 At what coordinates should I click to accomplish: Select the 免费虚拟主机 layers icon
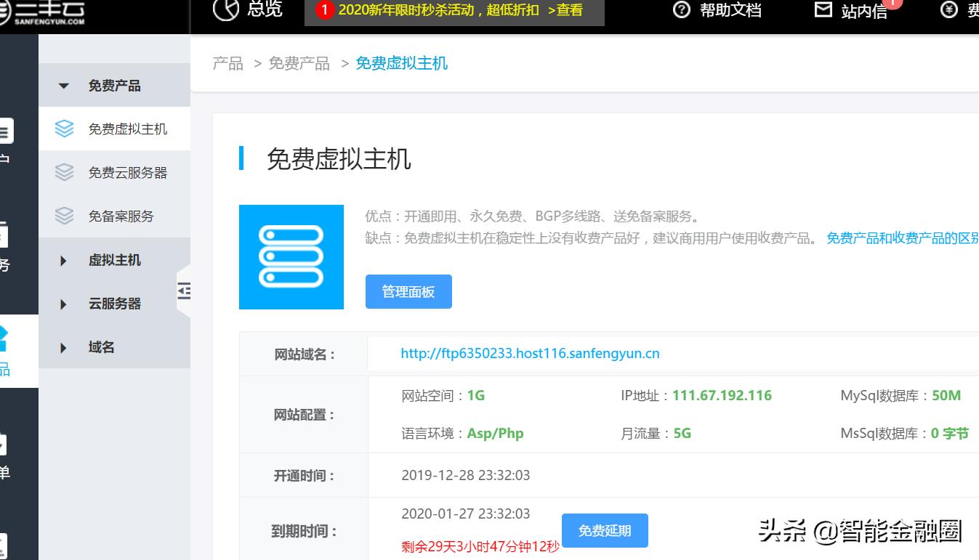[x=64, y=129]
